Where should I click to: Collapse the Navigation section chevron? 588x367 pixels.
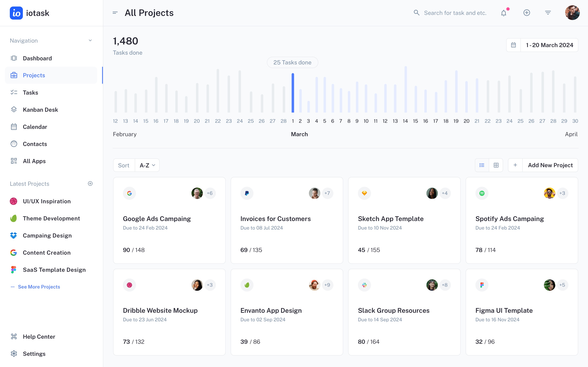pyautogui.click(x=90, y=41)
